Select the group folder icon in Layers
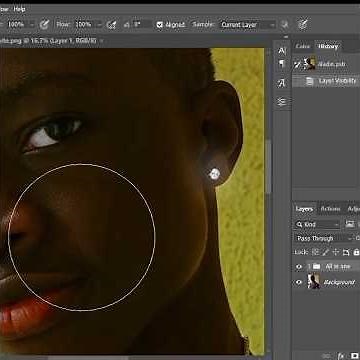The width and height of the screenshot is (360, 360). click(x=316, y=266)
